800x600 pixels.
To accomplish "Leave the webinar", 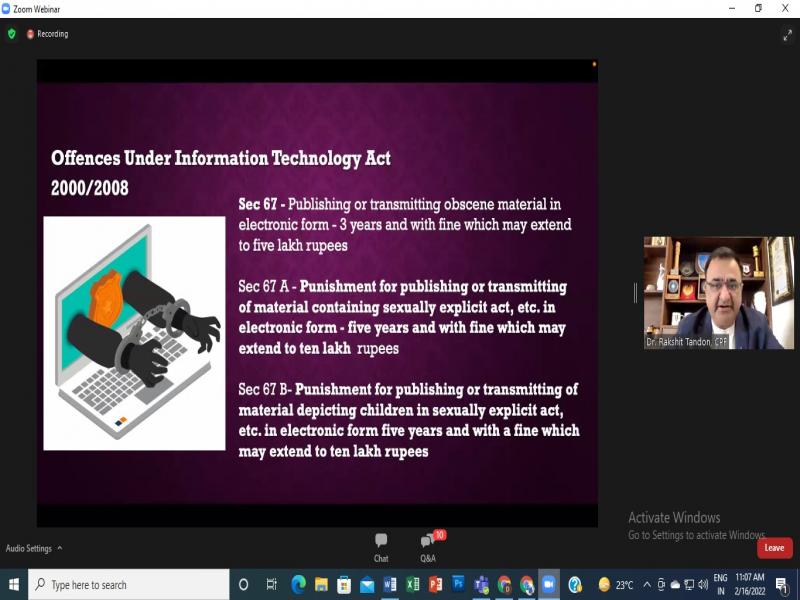I will coord(774,548).
